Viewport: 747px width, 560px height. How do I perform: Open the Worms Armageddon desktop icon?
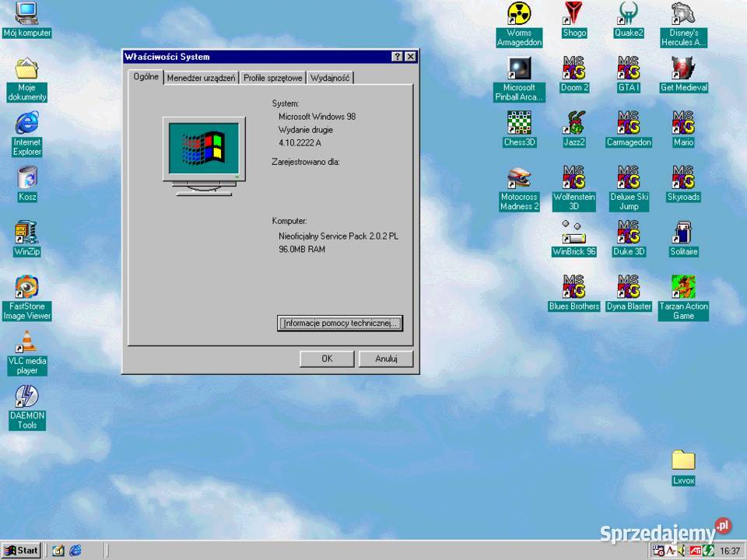(519, 14)
